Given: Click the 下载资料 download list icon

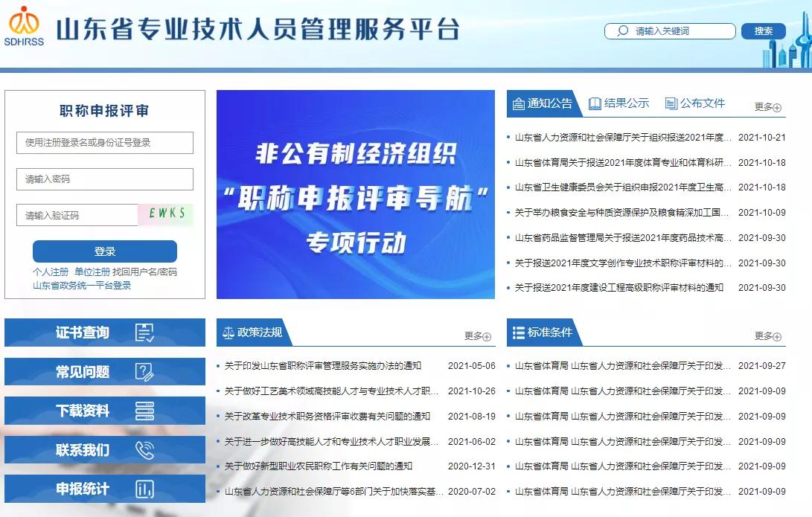Looking at the screenshot, I should (146, 410).
